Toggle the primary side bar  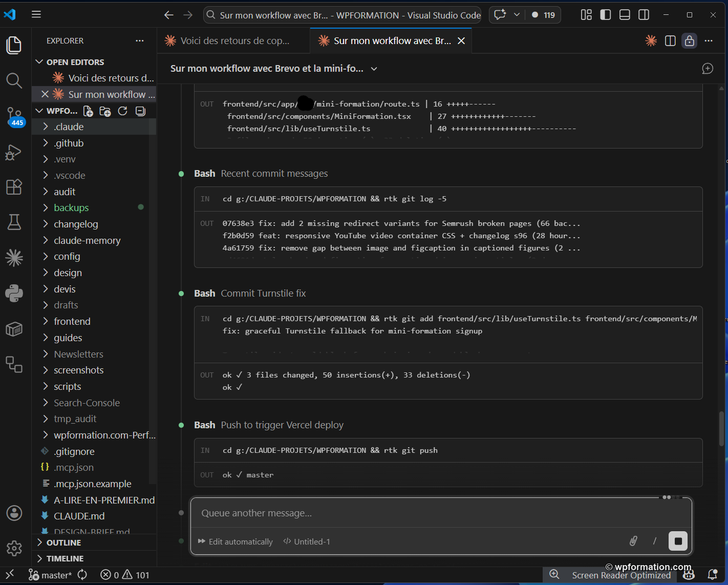(606, 15)
